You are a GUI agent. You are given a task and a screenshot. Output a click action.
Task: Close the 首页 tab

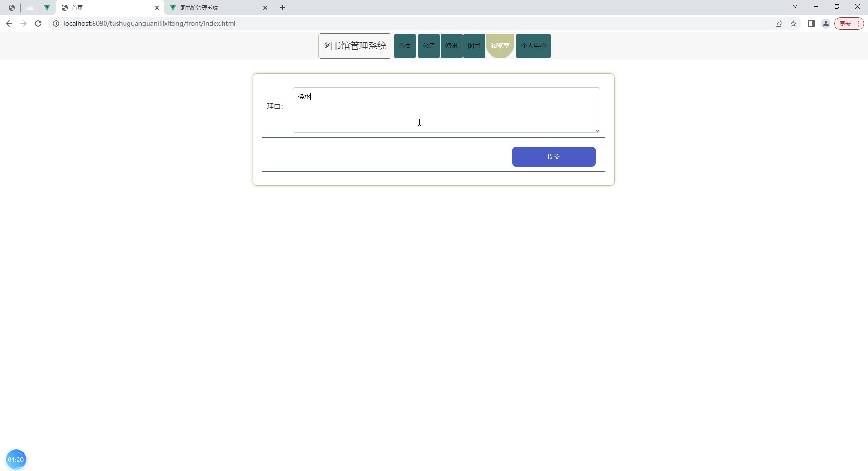[x=157, y=8]
